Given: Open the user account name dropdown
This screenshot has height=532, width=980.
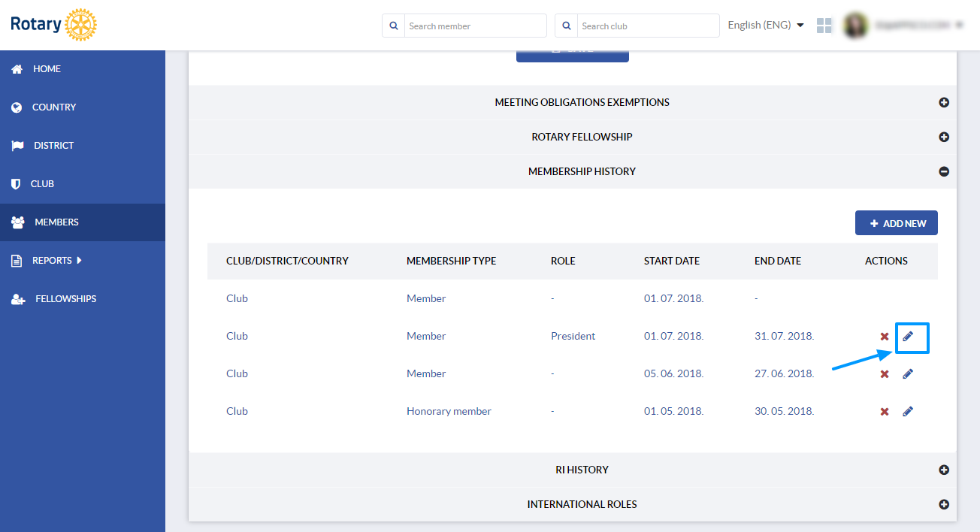Looking at the screenshot, I should (919, 26).
